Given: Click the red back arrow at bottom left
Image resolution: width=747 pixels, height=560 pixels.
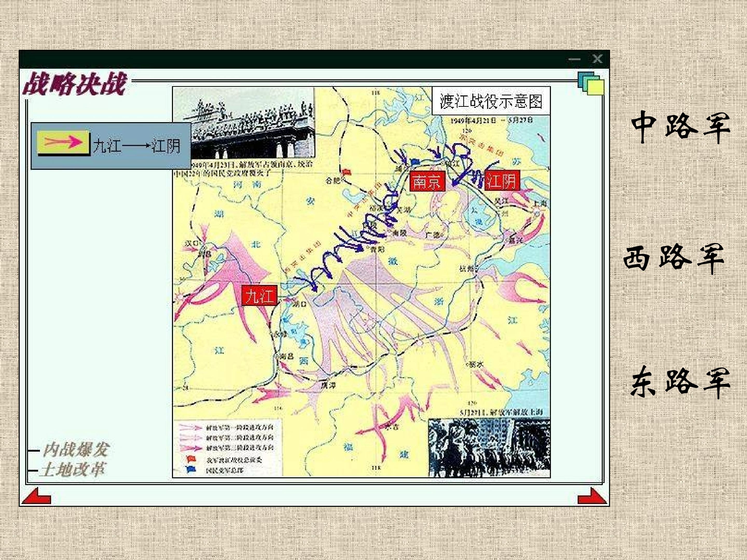Looking at the screenshot, I should [x=36, y=496].
